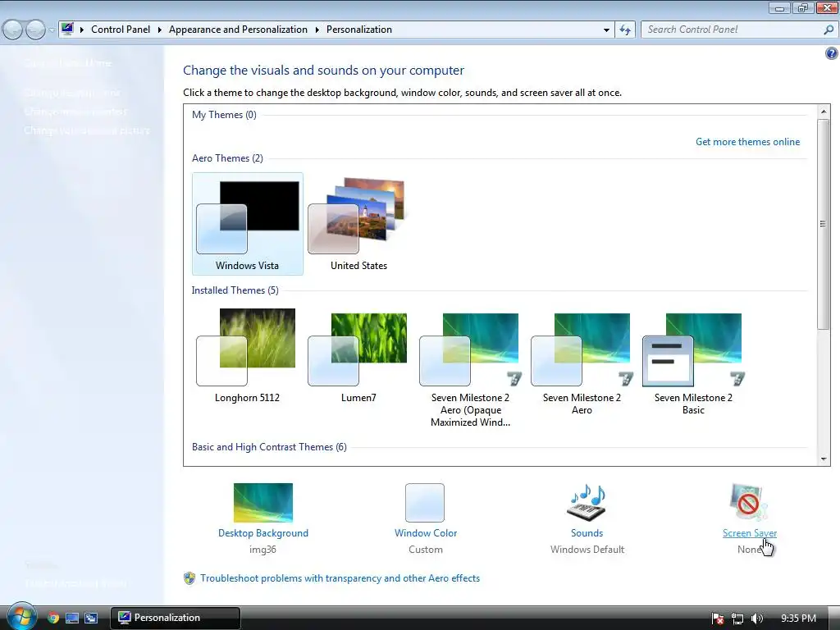Open the network tray icon
This screenshot has height=630, width=840.
[x=737, y=619]
